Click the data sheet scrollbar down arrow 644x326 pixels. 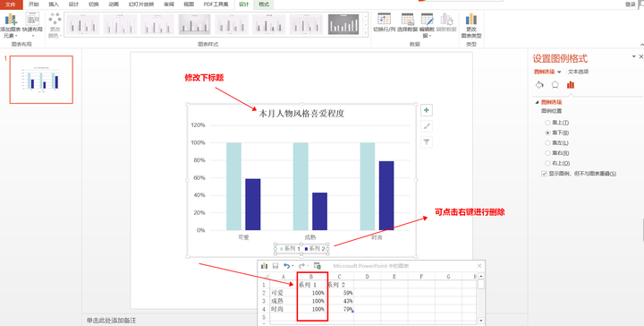[481, 321]
